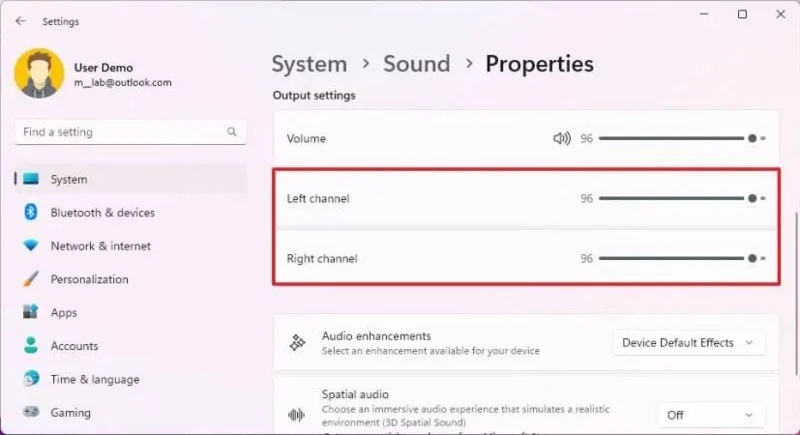The height and width of the screenshot is (435, 800).
Task: Click the Spatial audio waveform icon
Action: [296, 415]
